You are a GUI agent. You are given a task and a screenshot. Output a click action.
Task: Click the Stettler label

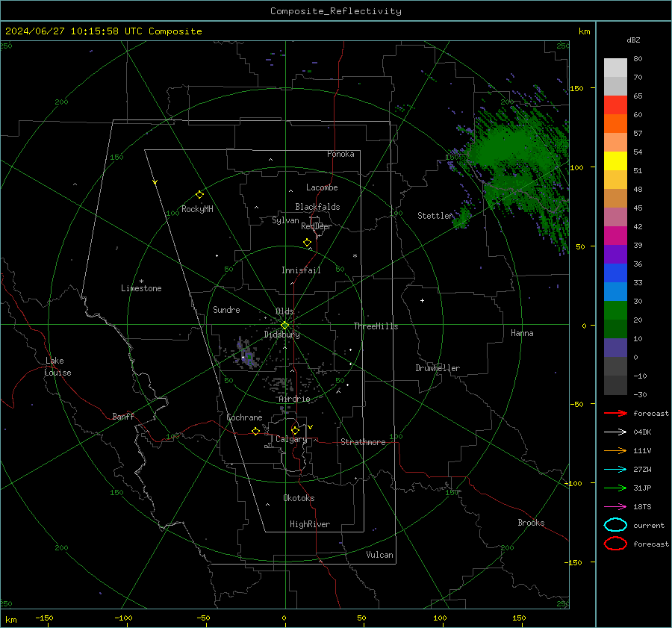435,216
